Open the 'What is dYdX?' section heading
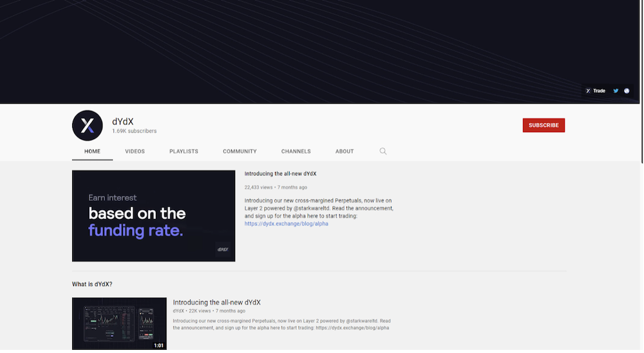The height and width of the screenshot is (353, 644). tap(92, 284)
